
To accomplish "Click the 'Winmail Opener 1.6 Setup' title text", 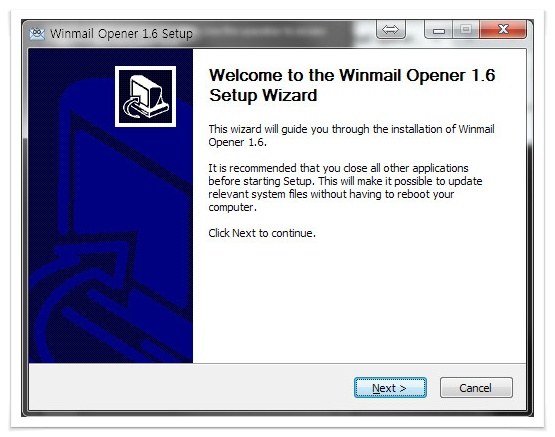I will click(x=121, y=34).
